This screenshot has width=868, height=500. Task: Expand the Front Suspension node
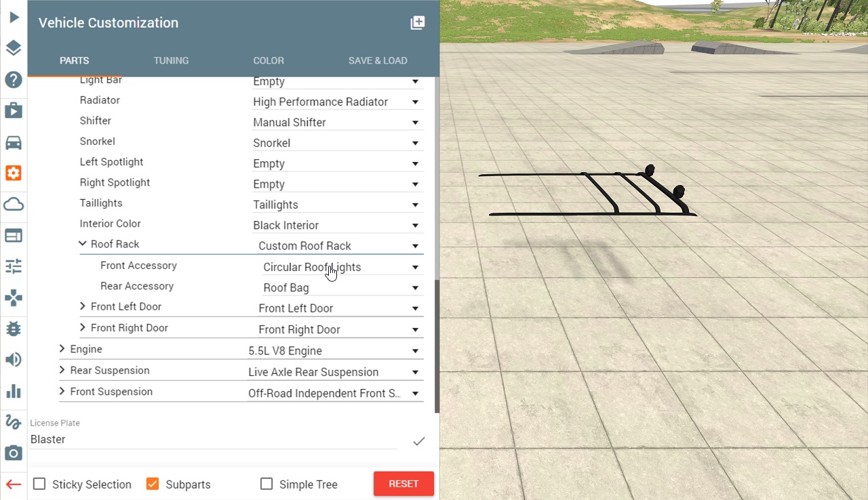62,391
